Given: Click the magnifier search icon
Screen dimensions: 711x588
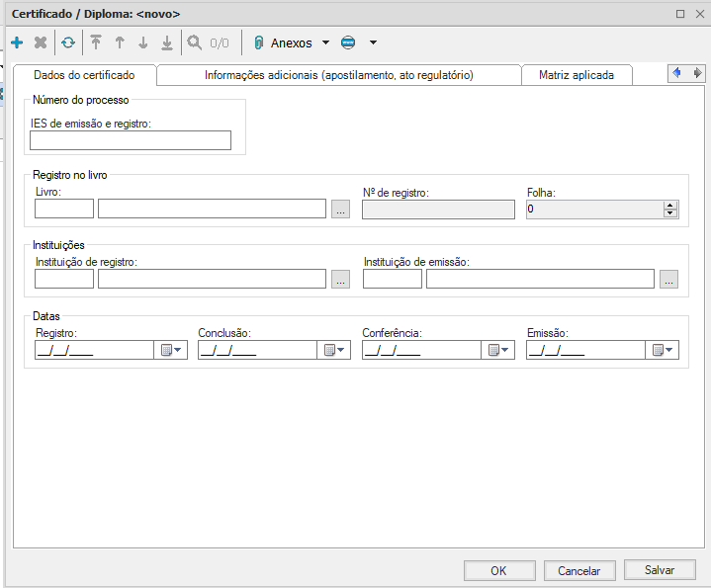Looking at the screenshot, I should [x=195, y=42].
